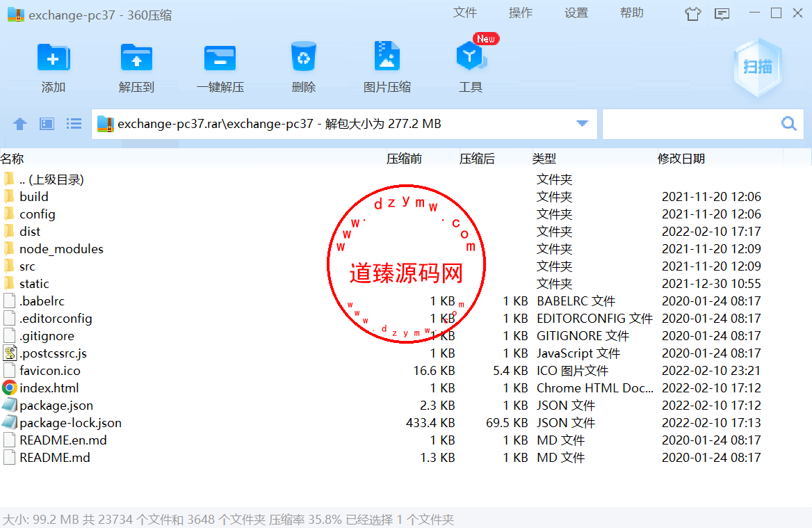Switch to list view icon
The height and width of the screenshot is (528, 812).
[x=74, y=124]
